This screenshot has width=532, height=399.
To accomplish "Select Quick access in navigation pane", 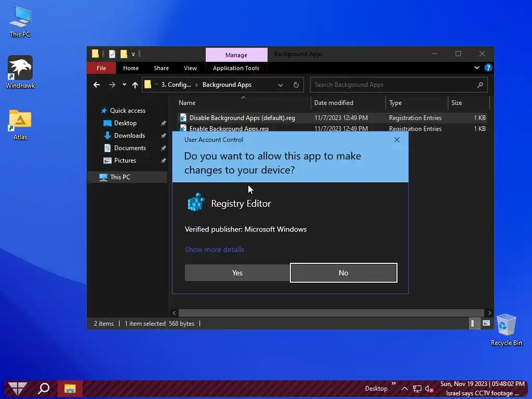I will [x=128, y=111].
